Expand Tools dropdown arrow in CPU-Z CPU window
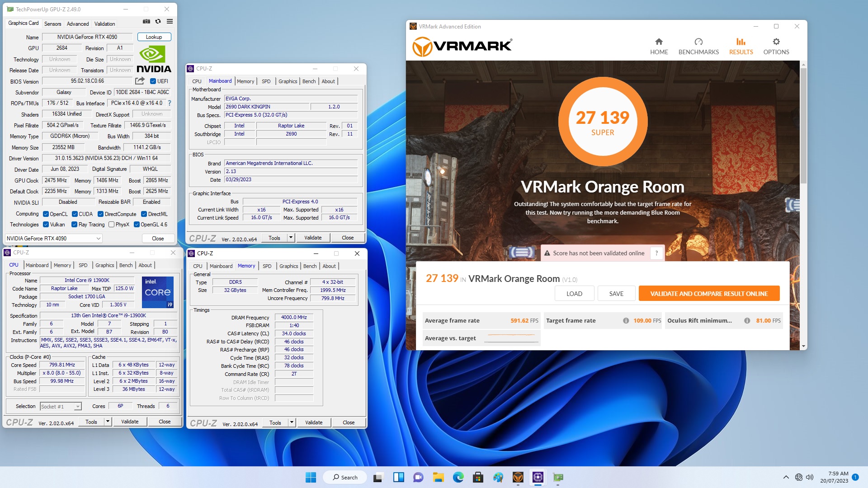 (108, 422)
